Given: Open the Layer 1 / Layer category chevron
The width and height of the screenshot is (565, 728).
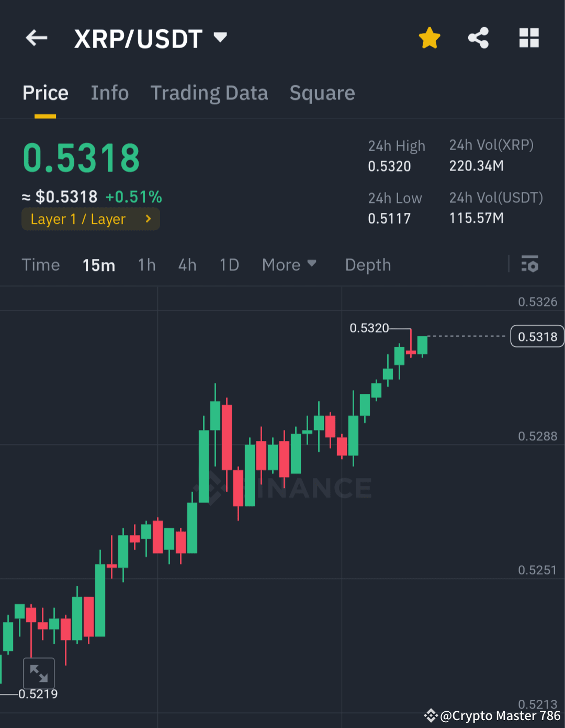Looking at the screenshot, I should click(148, 219).
